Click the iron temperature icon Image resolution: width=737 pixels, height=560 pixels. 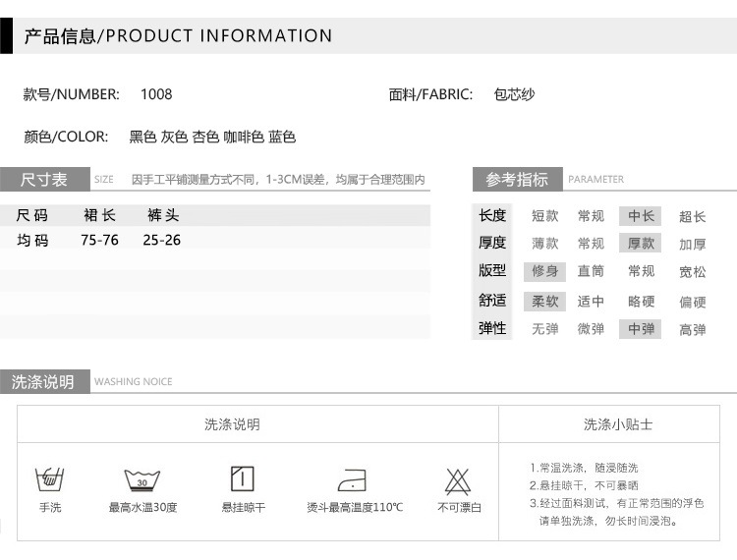pos(353,480)
